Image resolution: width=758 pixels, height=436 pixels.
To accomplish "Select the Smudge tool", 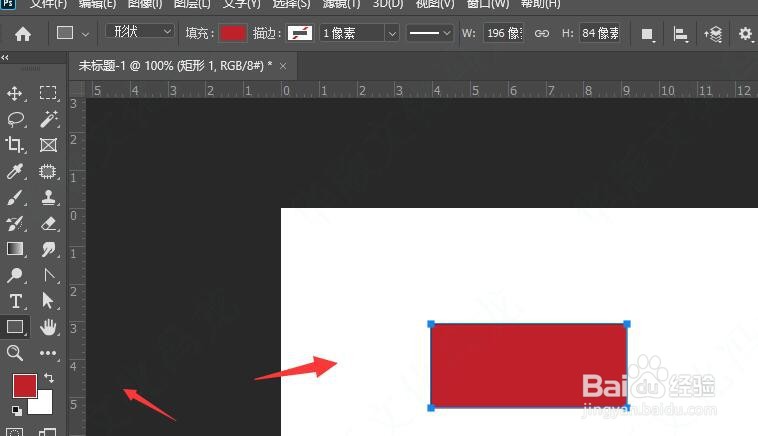I will [x=48, y=249].
